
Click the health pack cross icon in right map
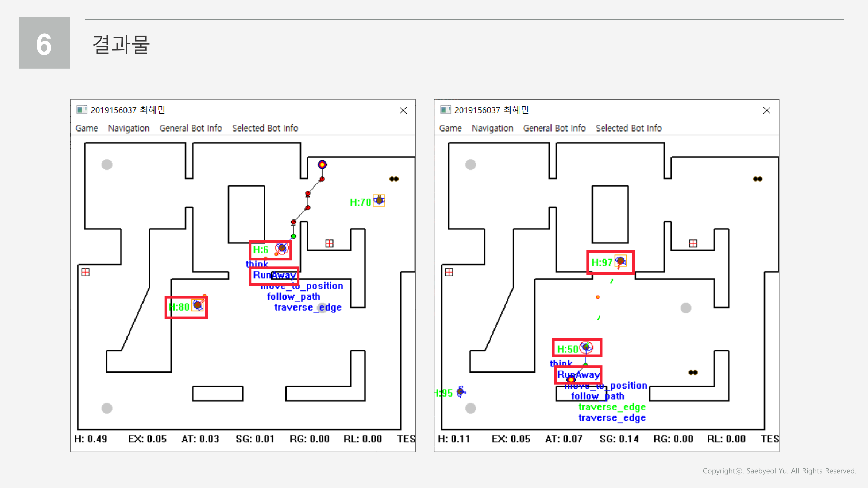[693, 243]
